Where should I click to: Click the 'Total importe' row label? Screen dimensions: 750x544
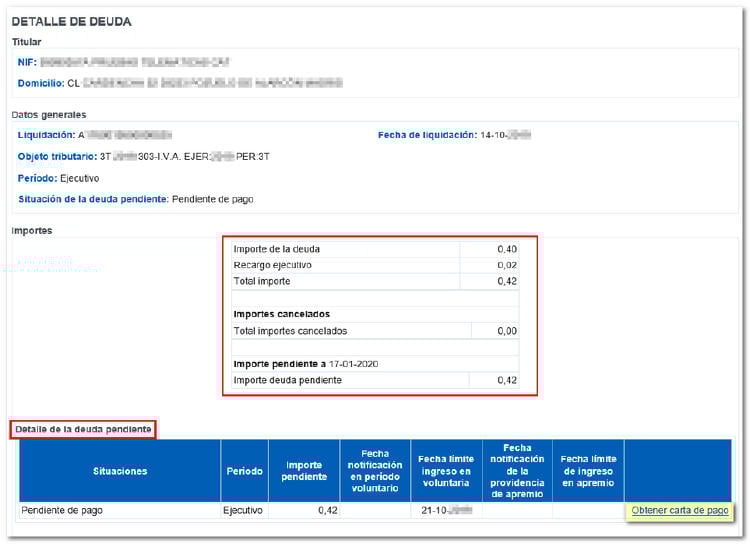262,281
